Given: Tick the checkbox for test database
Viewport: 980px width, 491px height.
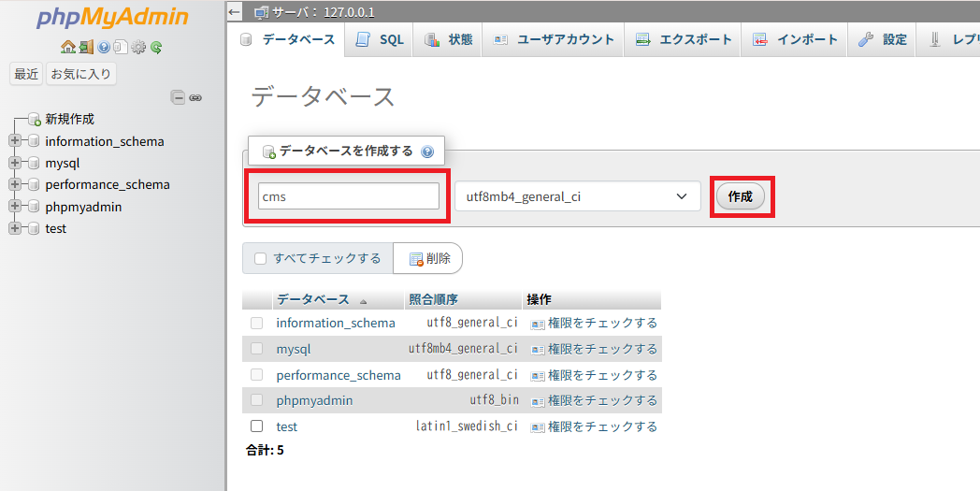Looking at the screenshot, I should pyautogui.click(x=257, y=426).
